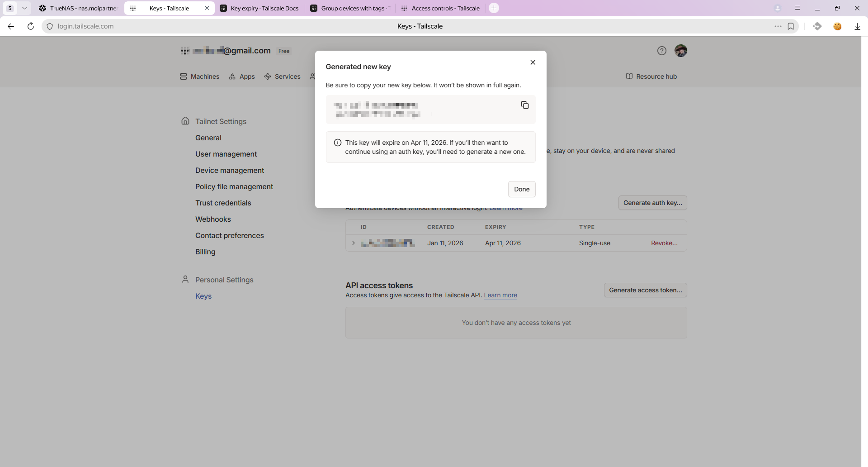
Task: Click the help question mark icon
Action: [662, 51]
